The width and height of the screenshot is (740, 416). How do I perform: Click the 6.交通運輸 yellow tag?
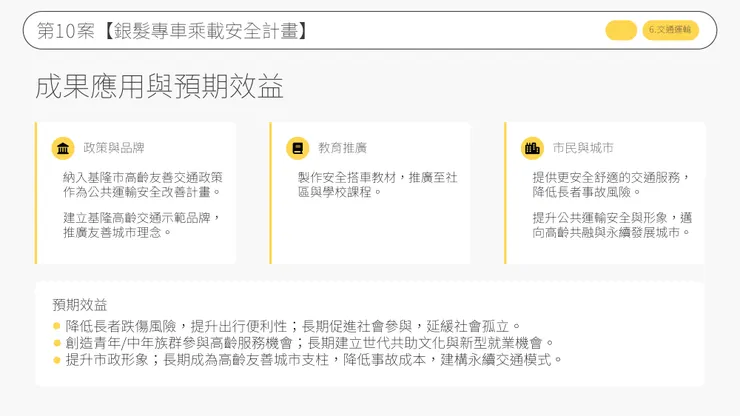(670, 30)
